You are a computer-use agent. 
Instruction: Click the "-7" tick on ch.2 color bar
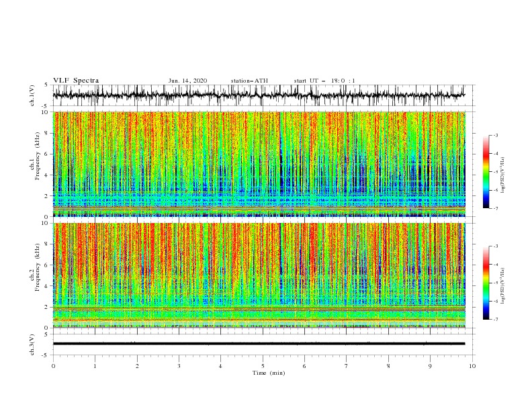[x=495, y=320]
